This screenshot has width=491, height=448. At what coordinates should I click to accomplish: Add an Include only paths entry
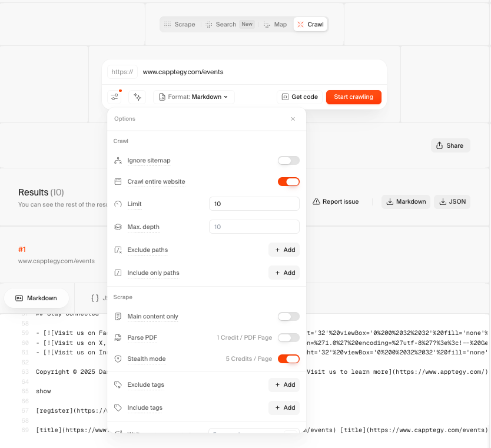click(x=284, y=273)
